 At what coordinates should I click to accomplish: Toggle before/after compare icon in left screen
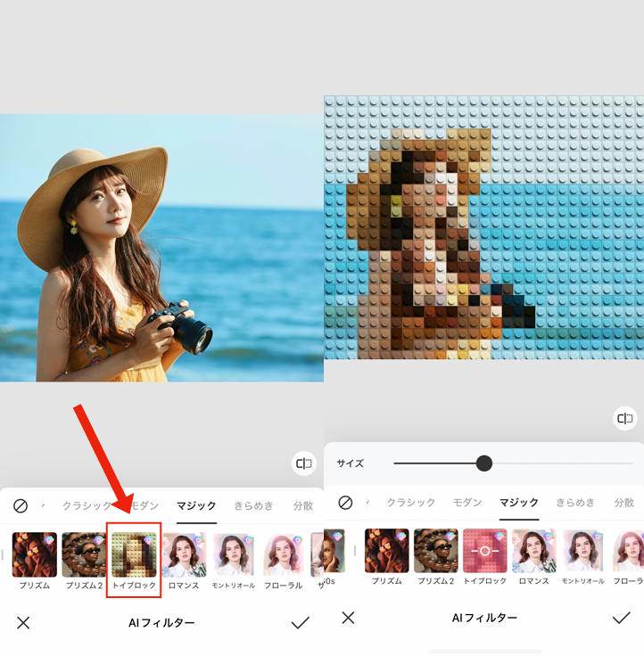(x=304, y=463)
